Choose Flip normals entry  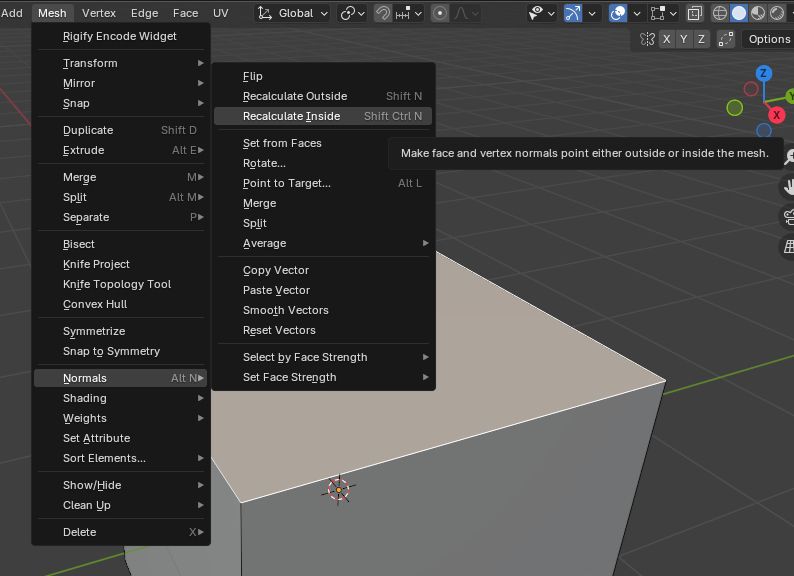click(323, 76)
